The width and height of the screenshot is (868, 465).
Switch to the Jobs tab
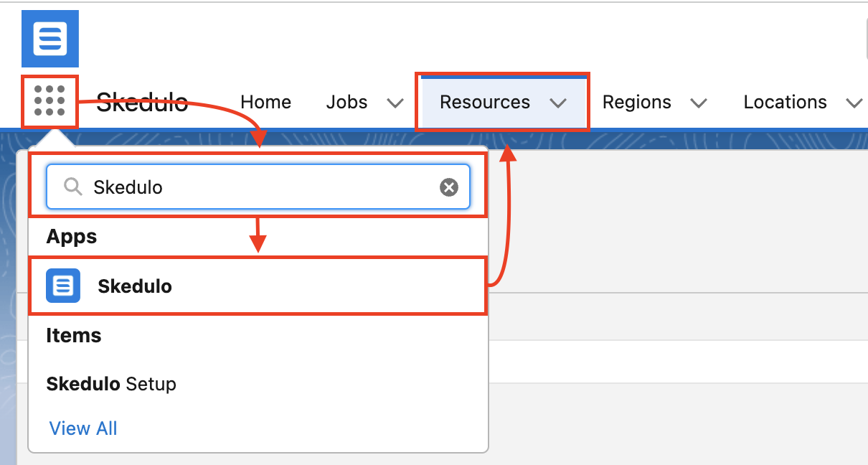tap(346, 103)
